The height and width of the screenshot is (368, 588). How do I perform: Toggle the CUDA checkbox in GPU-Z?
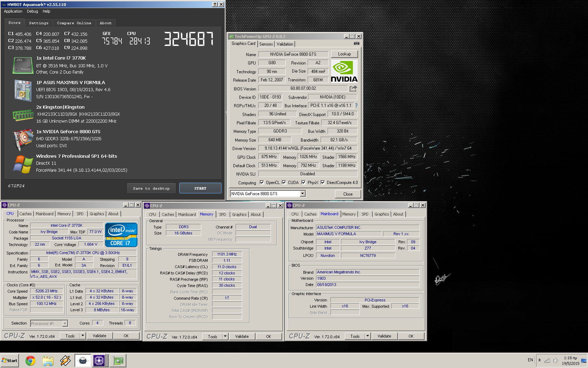click(x=284, y=182)
